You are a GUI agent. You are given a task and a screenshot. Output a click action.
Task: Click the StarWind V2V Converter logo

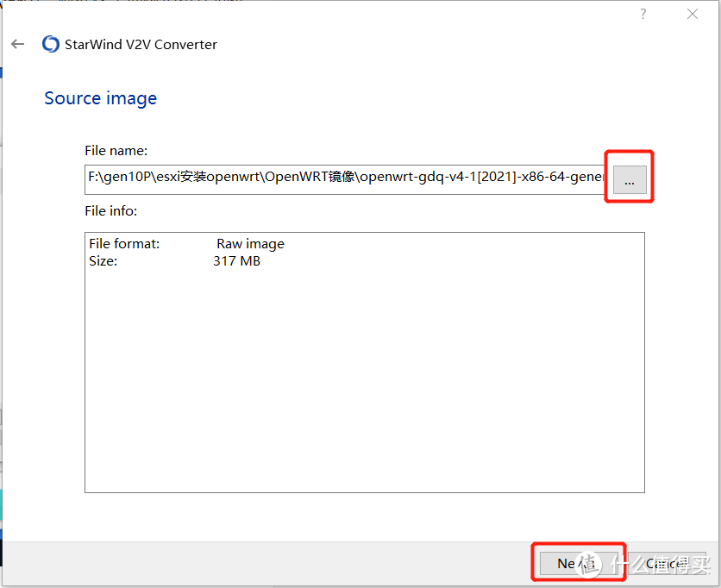pyautogui.click(x=50, y=44)
